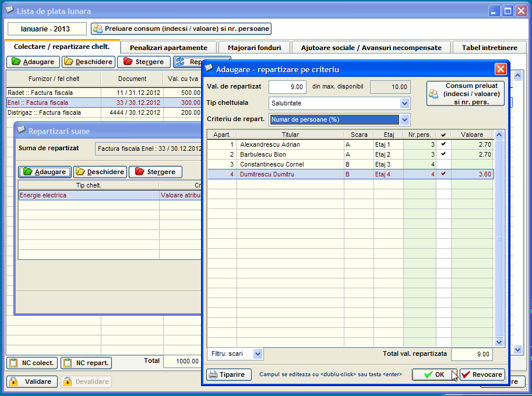Uncheck the checkmark for Alexandrescu Adrian

click(x=443, y=144)
